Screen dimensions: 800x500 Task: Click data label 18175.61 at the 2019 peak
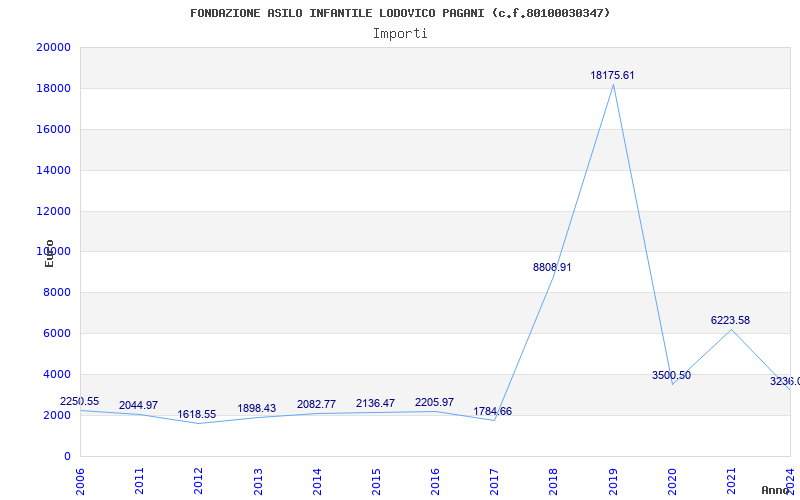612,76
